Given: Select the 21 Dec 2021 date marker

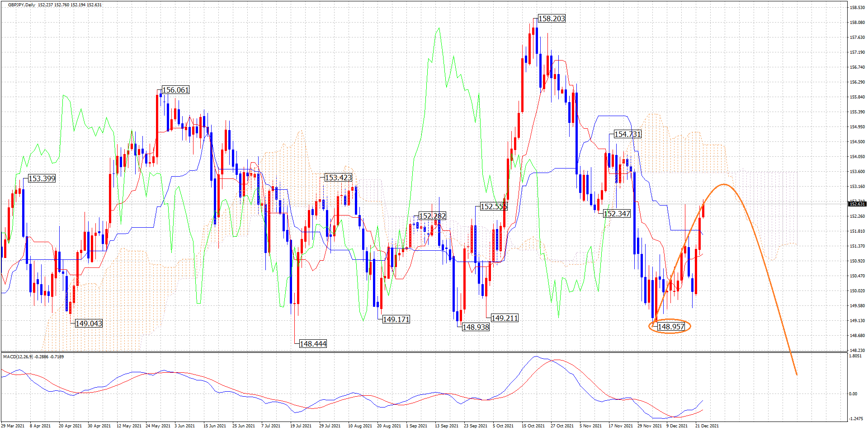Looking at the screenshot, I should pos(707,426).
